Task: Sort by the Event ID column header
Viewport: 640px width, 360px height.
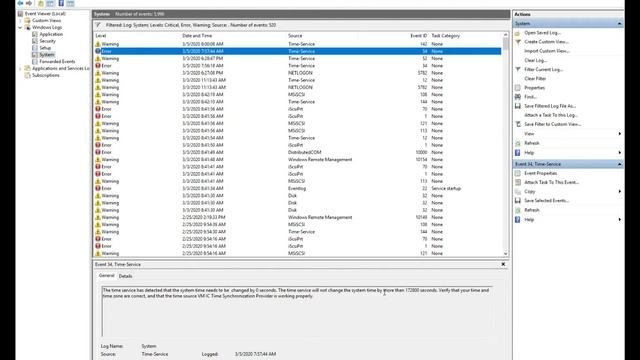Action: point(418,36)
